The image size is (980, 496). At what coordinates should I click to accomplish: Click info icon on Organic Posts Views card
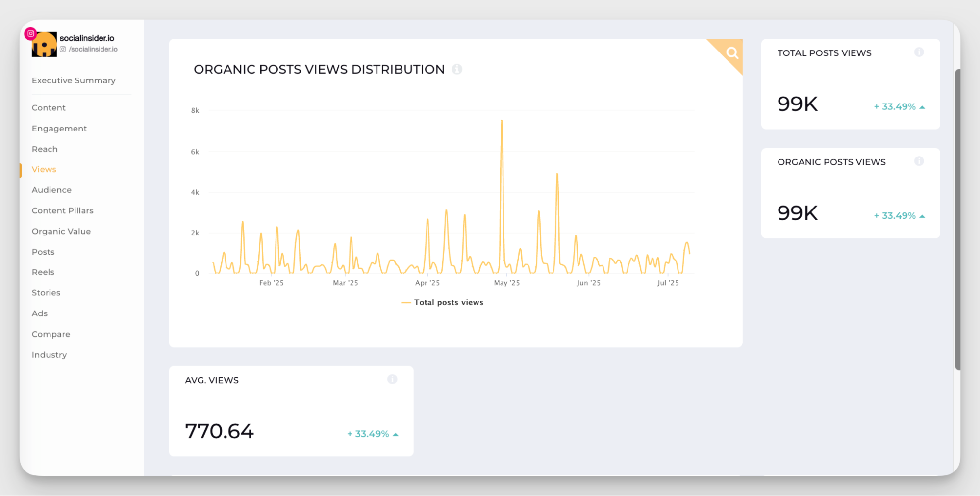click(x=919, y=161)
